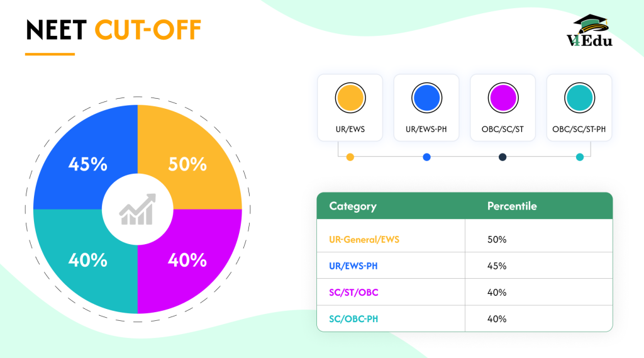Image resolution: width=644 pixels, height=358 pixels.
Task: Click the Percentile column header
Action: click(x=512, y=206)
